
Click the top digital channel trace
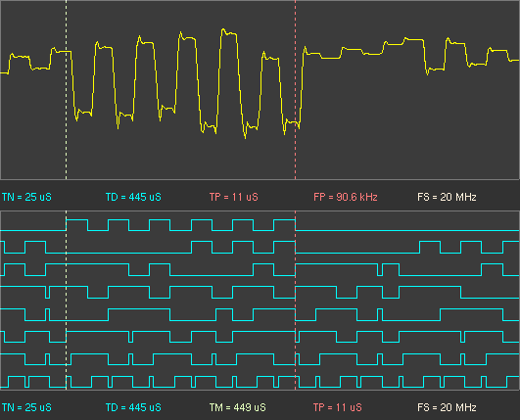click(260, 225)
